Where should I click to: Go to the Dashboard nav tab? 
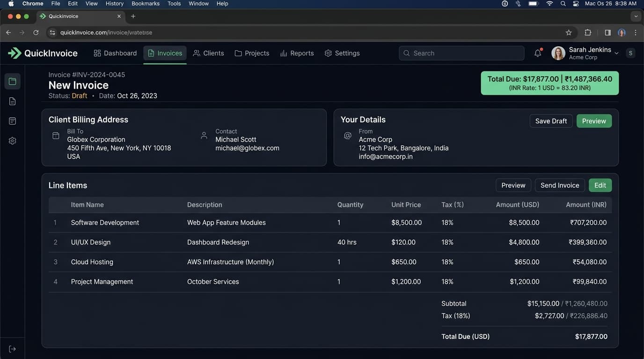[x=115, y=53]
